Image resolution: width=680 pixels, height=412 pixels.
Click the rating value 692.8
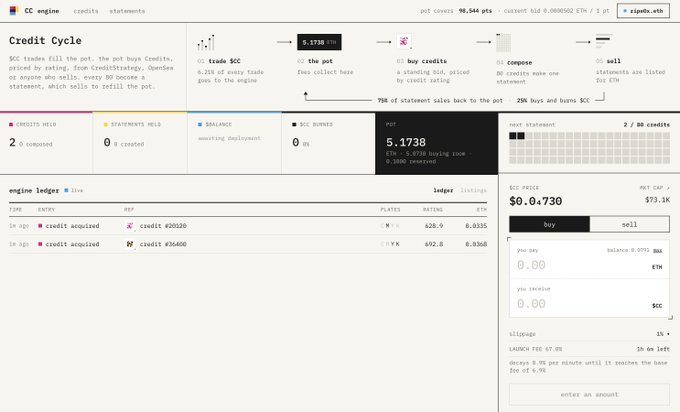click(x=434, y=244)
